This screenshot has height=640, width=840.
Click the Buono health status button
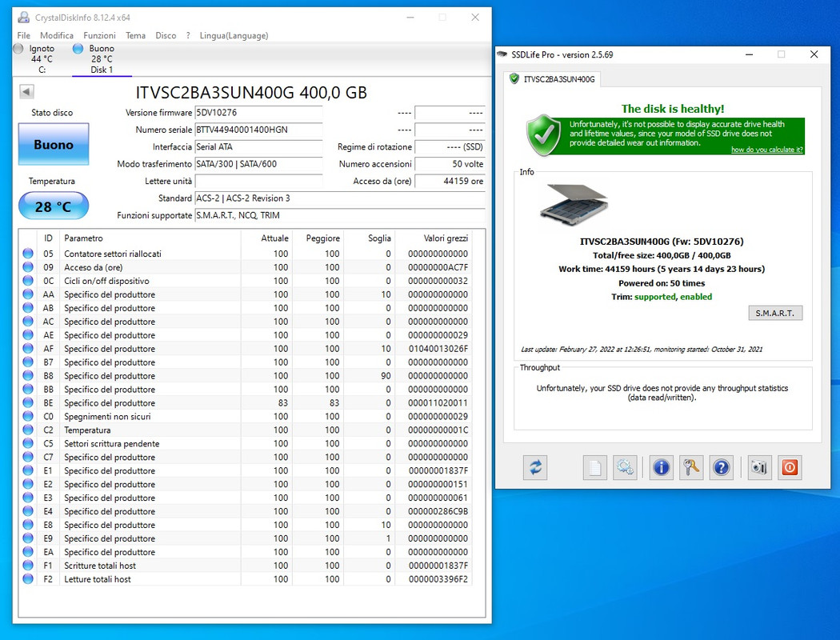(54, 144)
